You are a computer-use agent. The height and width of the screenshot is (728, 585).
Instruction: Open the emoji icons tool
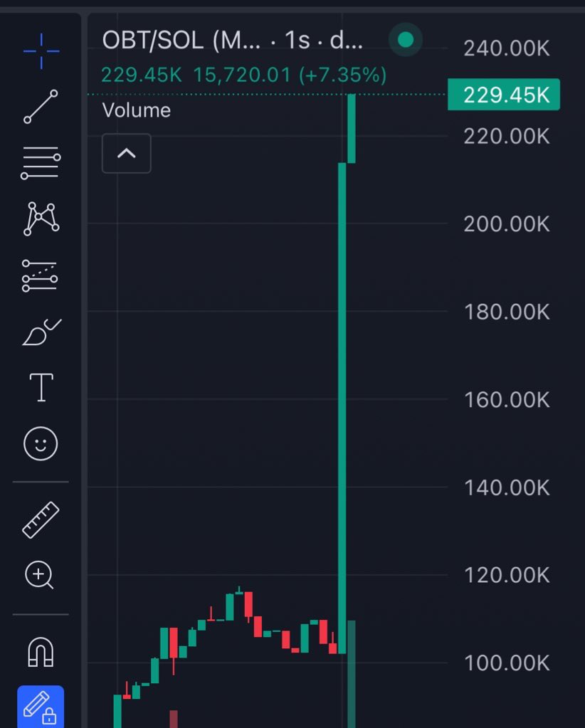point(41,443)
